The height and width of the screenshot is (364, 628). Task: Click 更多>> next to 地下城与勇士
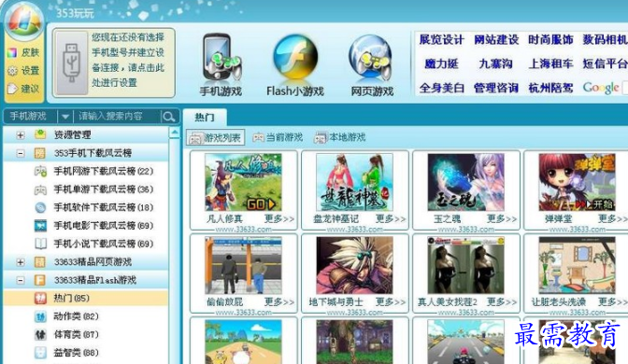[391, 302]
